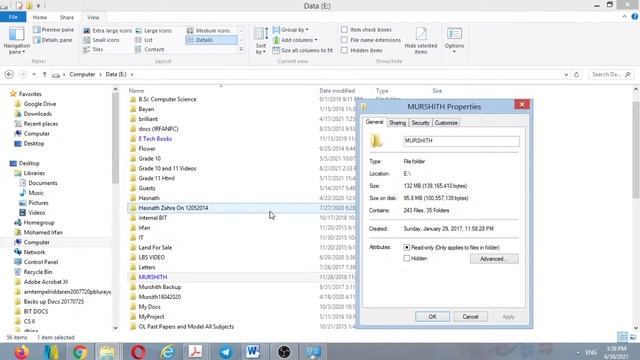Switch to List view layout
640x360 pixels.
pyautogui.click(x=144, y=40)
